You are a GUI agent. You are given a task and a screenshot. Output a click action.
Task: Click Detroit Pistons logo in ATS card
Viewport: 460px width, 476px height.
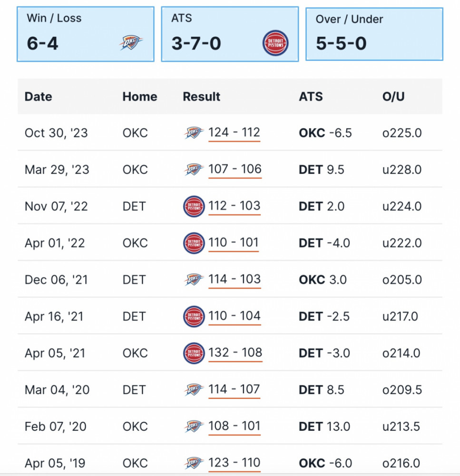click(275, 43)
